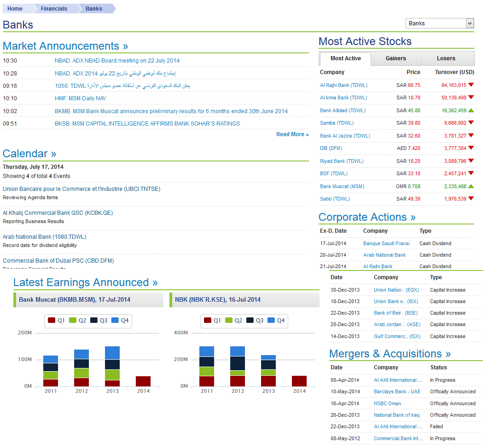Open Banque Saudi Fransi corporate action

point(386,243)
